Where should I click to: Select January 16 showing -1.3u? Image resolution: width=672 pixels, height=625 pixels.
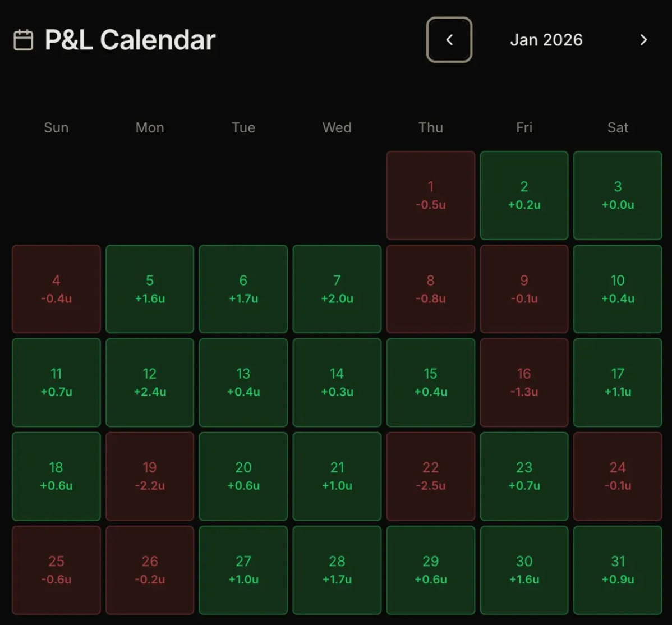[x=523, y=382]
